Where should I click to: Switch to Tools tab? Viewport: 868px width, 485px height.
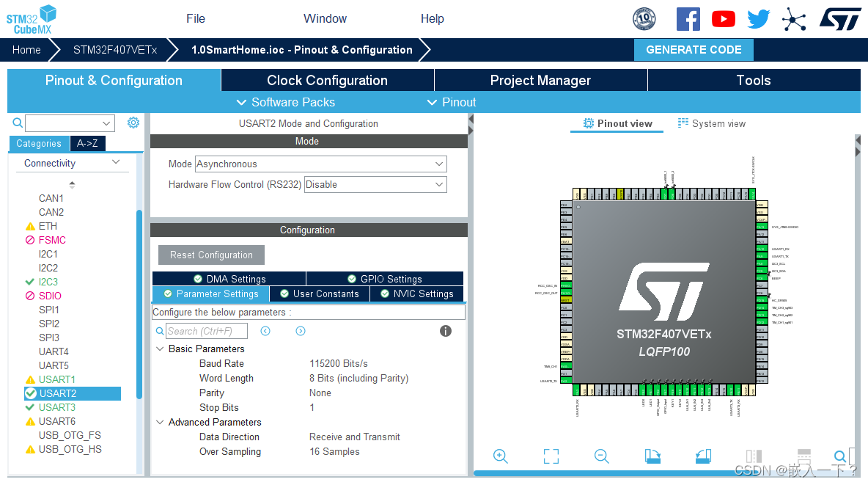pyautogui.click(x=754, y=81)
